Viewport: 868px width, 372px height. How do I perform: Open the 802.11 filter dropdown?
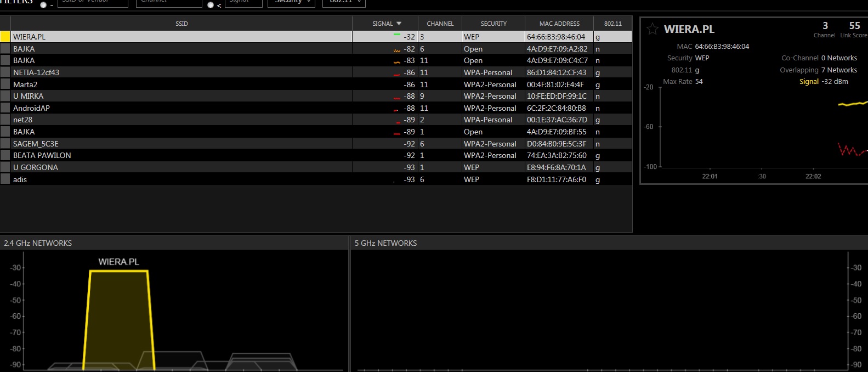point(344,2)
